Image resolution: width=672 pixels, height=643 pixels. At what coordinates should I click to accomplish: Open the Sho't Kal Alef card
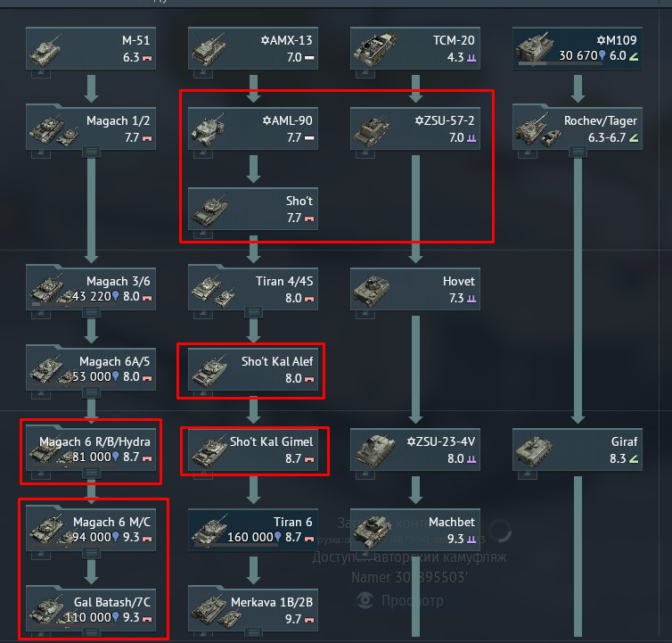253,369
